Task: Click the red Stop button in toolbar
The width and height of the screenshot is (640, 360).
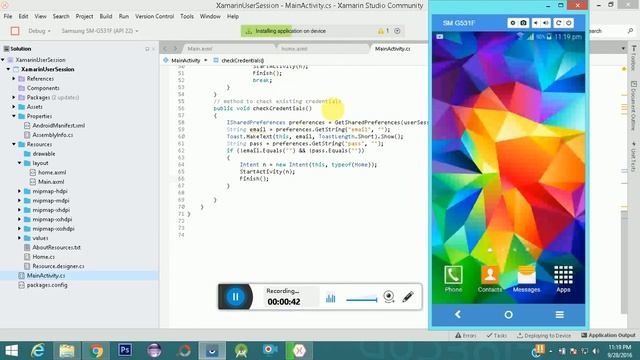Action: tap(15, 31)
